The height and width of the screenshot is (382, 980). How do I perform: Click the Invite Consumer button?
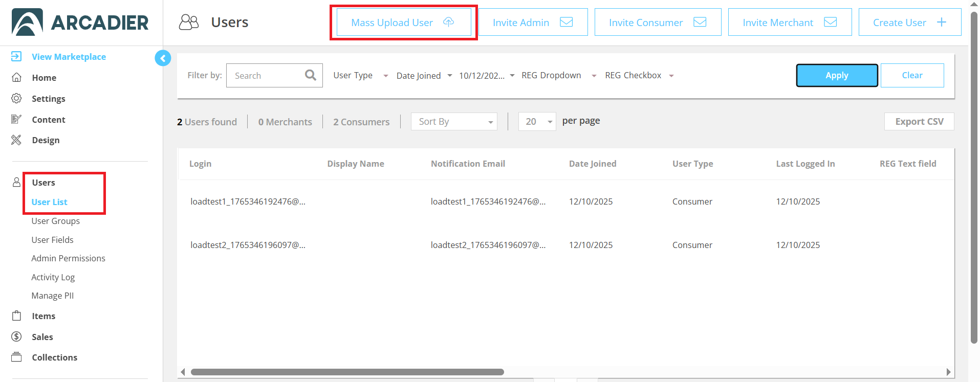[x=658, y=22]
